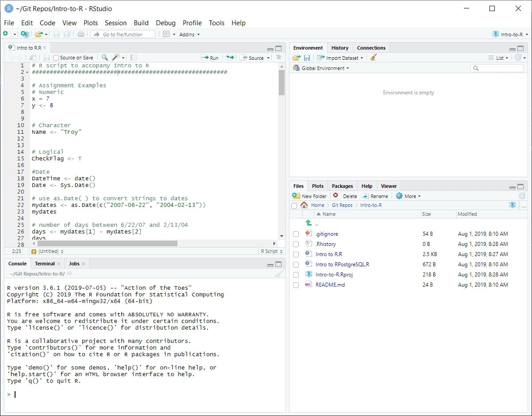Refresh the file listing in Files pane
Viewport: 532px width, 416px height.
coord(521,196)
